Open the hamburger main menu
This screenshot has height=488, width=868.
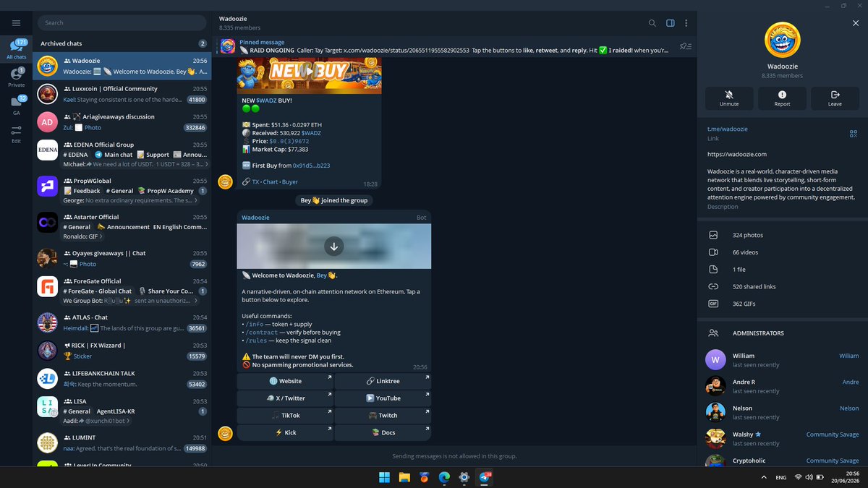16,23
